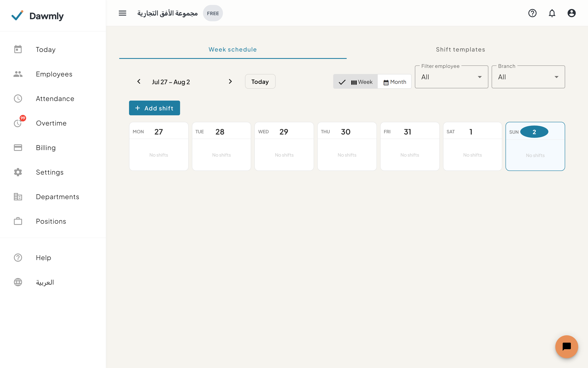Click the Dawmly checkmark logo

coord(17,15)
